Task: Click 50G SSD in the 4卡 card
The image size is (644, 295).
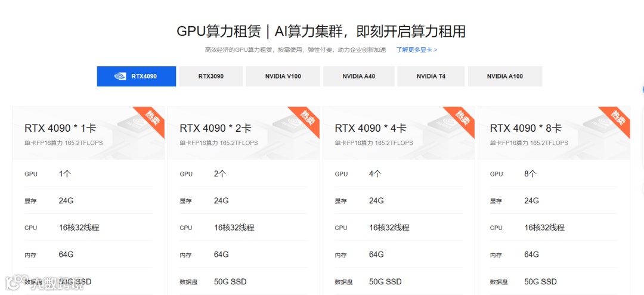Action: click(x=386, y=282)
